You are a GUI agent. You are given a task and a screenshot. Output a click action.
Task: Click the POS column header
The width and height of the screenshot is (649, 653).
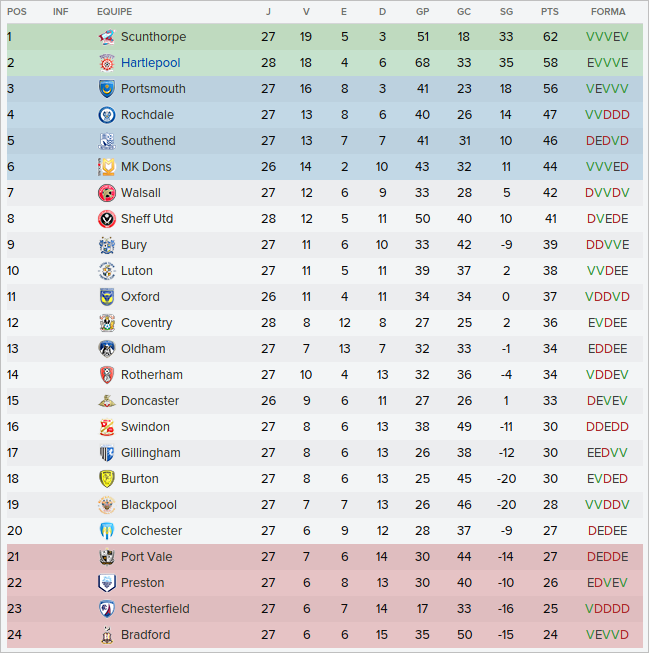[x=17, y=12]
